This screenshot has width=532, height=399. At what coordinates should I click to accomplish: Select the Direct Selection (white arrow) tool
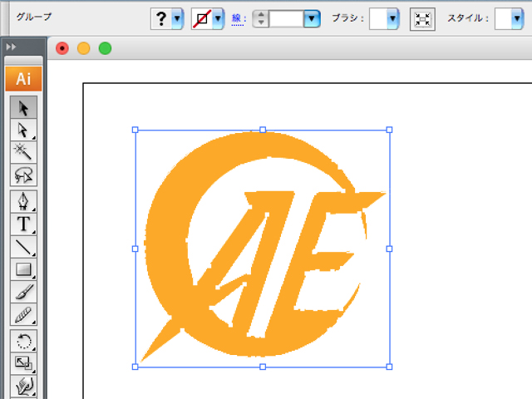pyautogui.click(x=23, y=130)
